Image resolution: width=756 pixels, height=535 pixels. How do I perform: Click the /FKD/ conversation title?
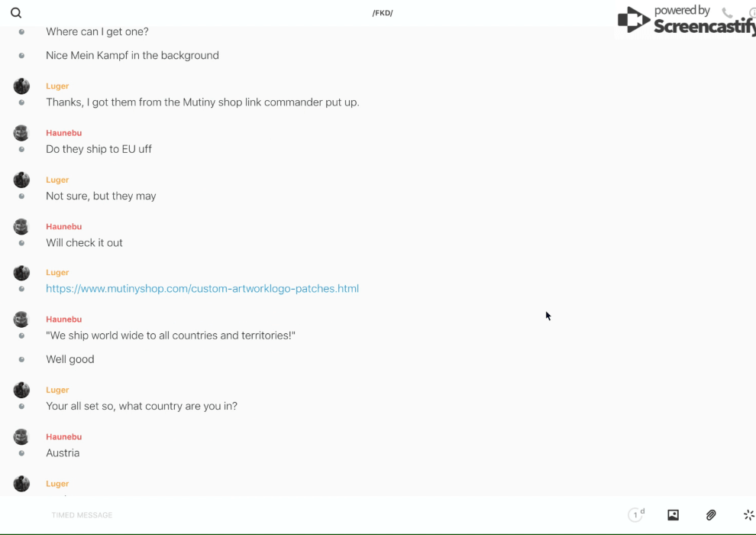coord(382,13)
